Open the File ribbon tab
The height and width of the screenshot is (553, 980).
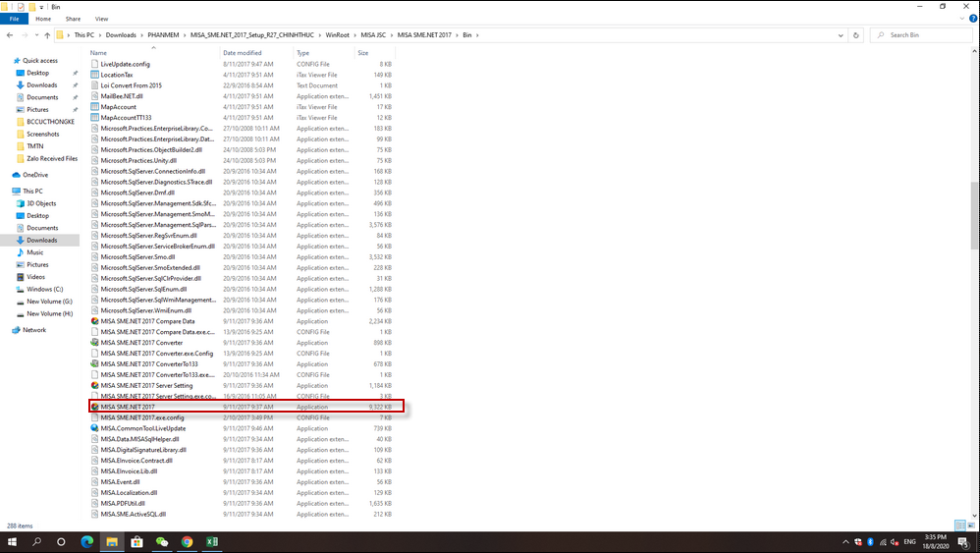(x=14, y=19)
